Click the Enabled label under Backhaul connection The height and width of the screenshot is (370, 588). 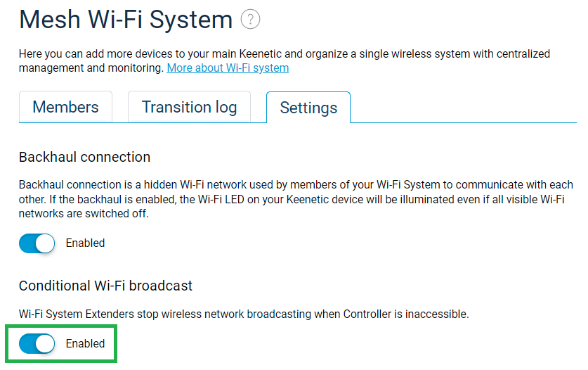pos(85,243)
